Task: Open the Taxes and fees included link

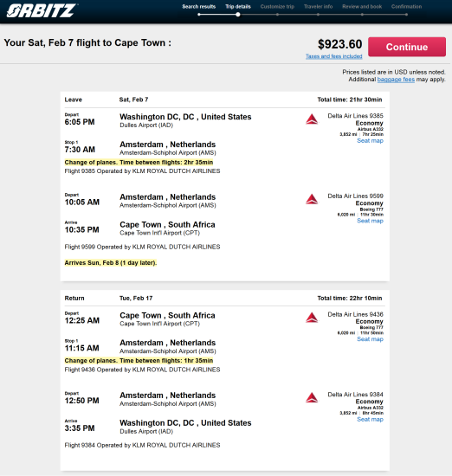Action: click(x=334, y=56)
